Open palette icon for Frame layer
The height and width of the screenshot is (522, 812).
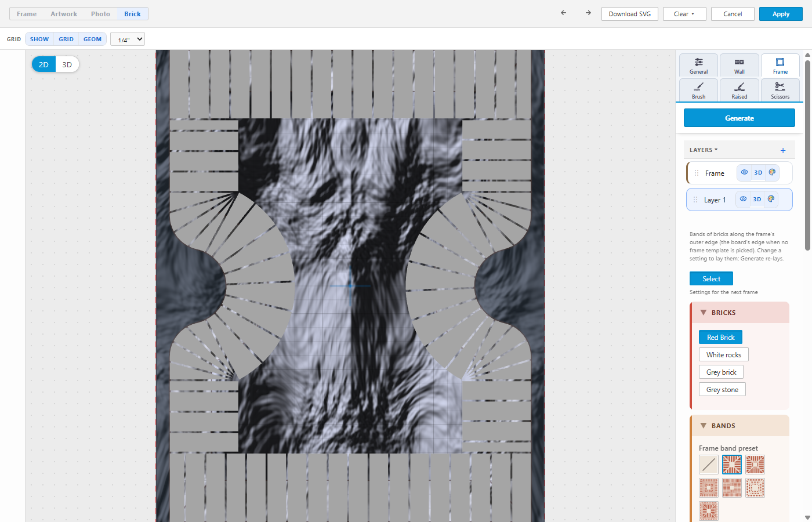[772, 172]
